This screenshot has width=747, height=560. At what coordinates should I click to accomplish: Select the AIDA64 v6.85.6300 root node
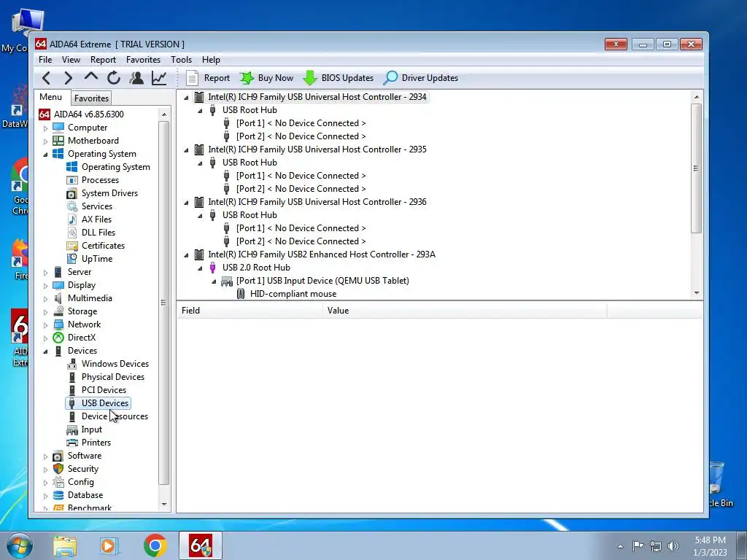[88, 114]
